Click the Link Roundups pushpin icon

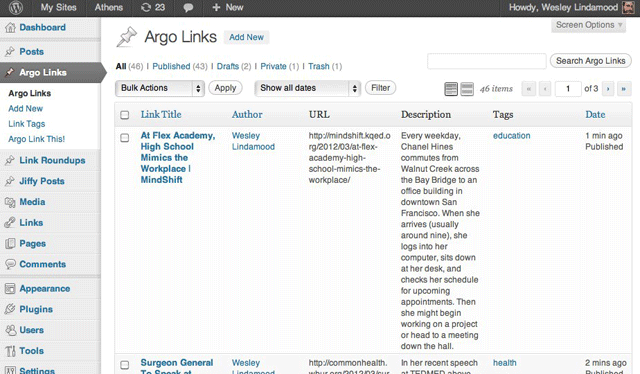pos(10,160)
